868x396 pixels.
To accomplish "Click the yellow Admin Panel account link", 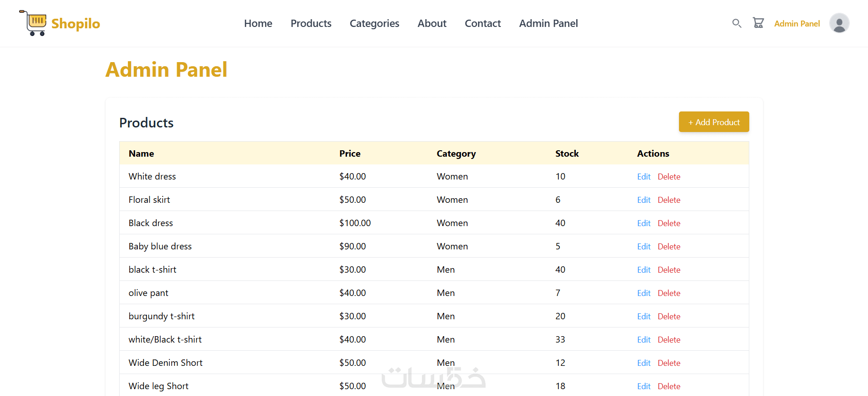I will click(797, 24).
